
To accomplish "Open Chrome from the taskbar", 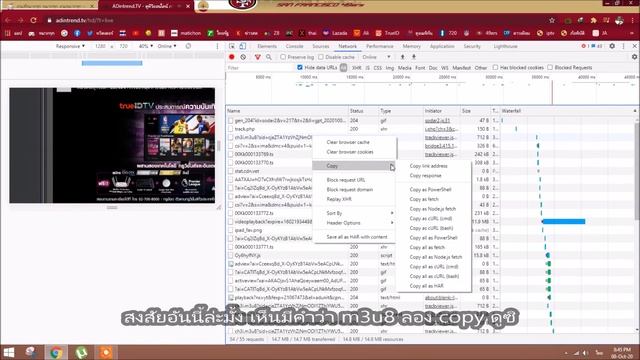I will (x=56, y=352).
